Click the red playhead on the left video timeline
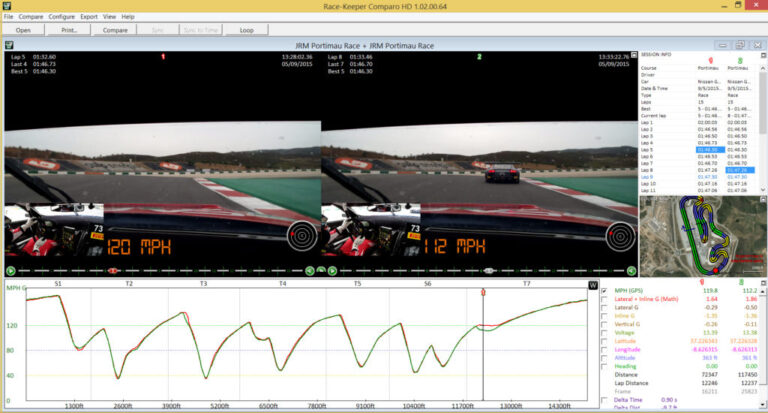The width and height of the screenshot is (768, 413). tap(113, 270)
